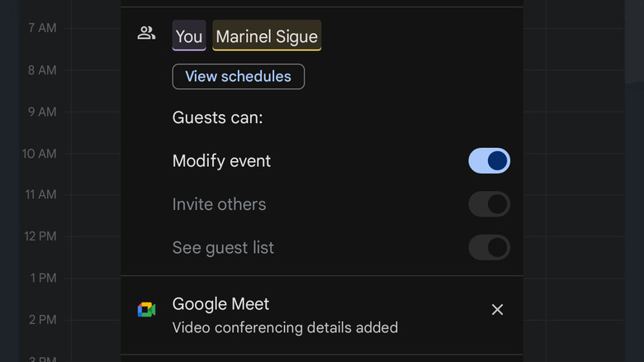Click the Invite others label
This screenshot has height=362, width=644.
point(219,204)
